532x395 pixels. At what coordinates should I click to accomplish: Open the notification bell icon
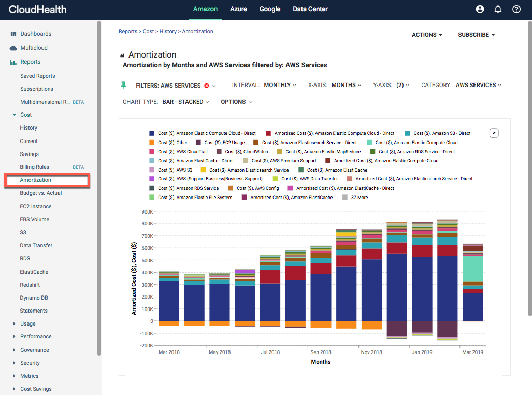(498, 9)
